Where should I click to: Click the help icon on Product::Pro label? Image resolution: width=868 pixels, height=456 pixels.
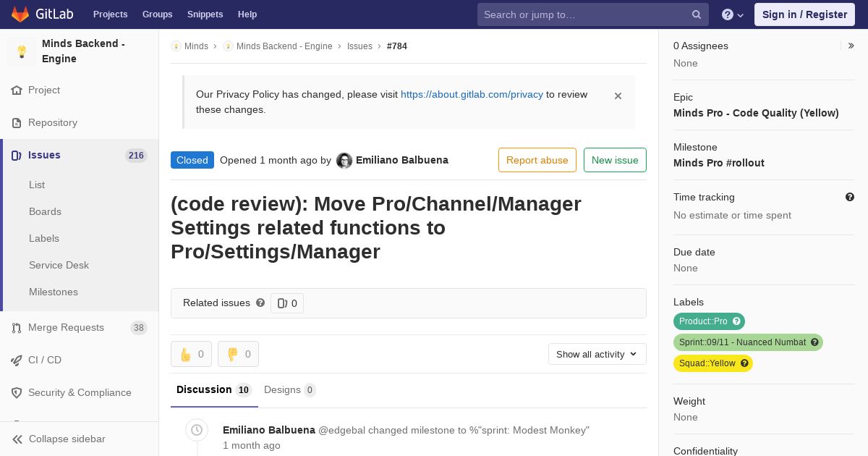(737, 321)
